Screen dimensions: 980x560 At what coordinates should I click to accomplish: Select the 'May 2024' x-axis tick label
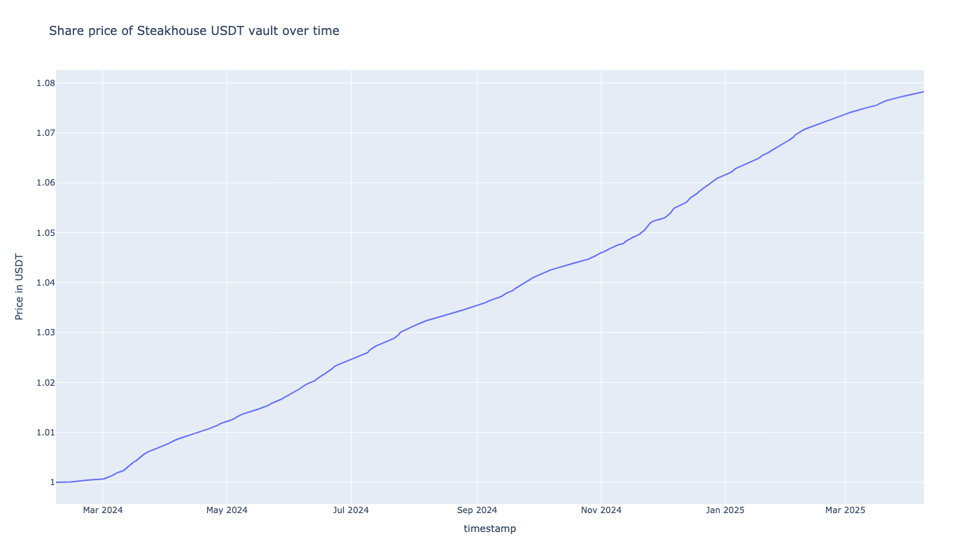click(x=227, y=510)
